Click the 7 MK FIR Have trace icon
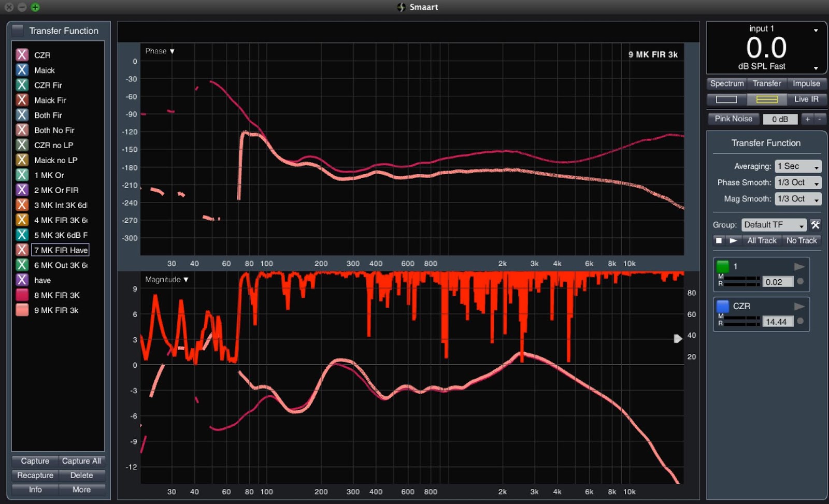Viewport: 829px width, 504px height. [22, 250]
